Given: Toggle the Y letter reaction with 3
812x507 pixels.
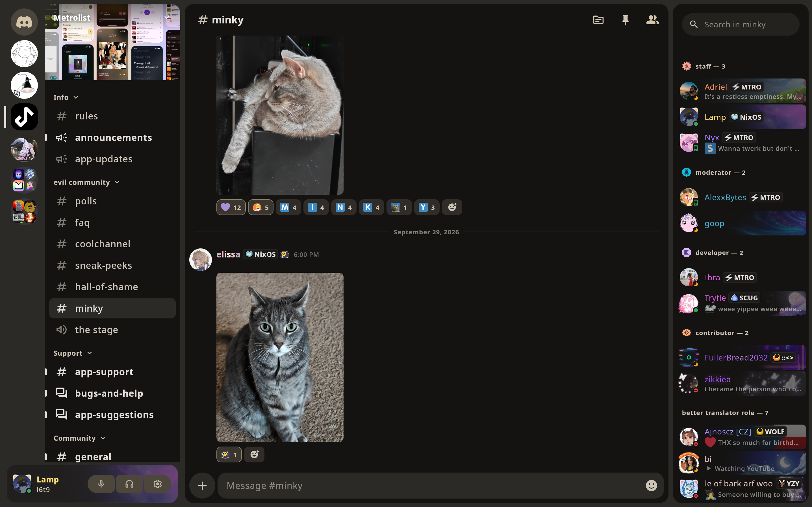Looking at the screenshot, I should pos(427,207).
